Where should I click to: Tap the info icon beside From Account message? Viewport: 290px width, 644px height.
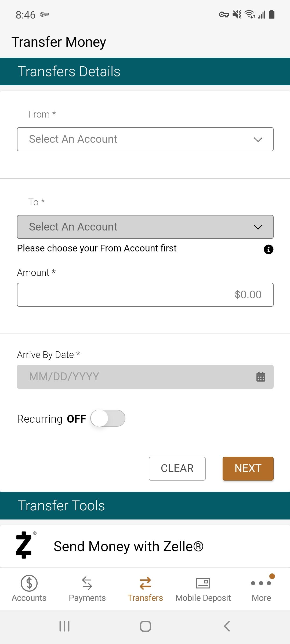pyautogui.click(x=269, y=249)
